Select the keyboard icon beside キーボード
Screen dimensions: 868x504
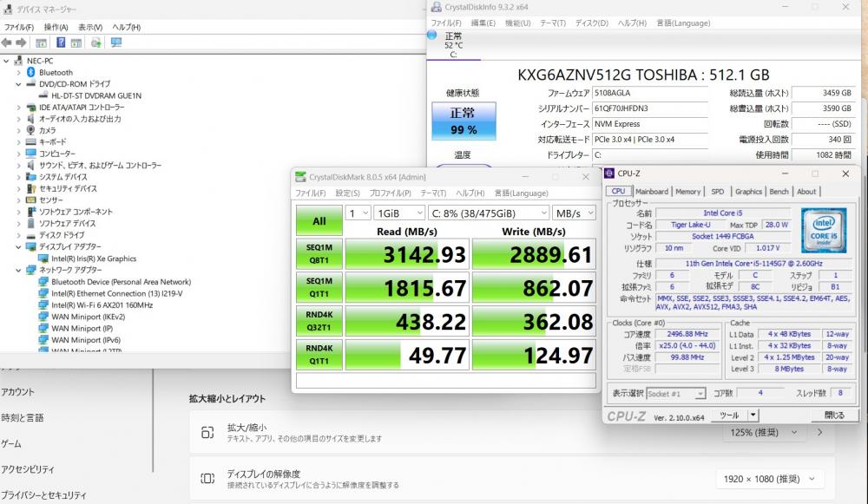[x=31, y=142]
